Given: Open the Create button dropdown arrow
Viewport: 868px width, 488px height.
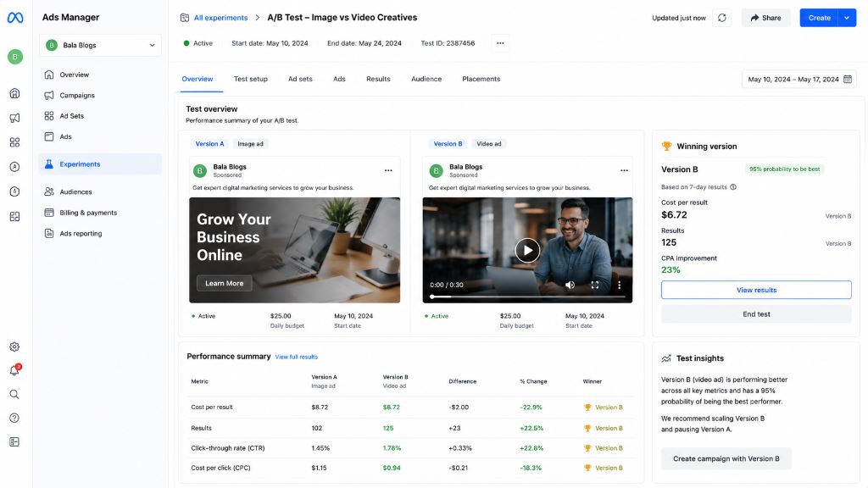Looking at the screenshot, I should [x=847, y=18].
